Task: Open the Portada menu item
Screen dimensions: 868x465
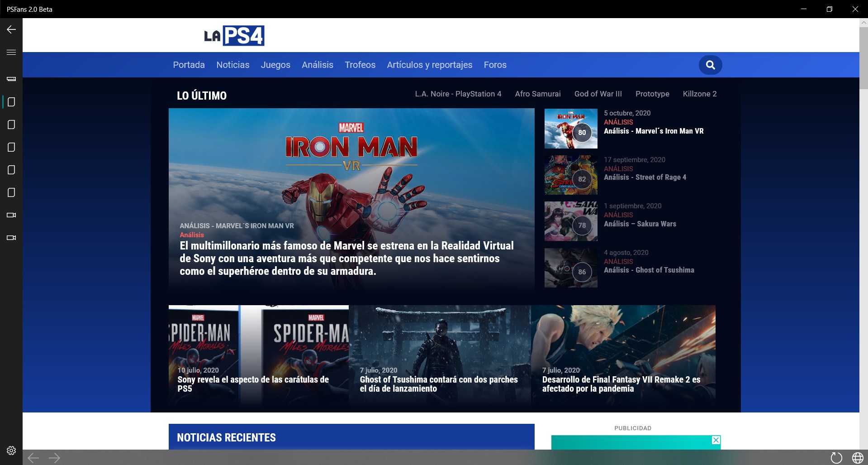Action: pyautogui.click(x=189, y=65)
